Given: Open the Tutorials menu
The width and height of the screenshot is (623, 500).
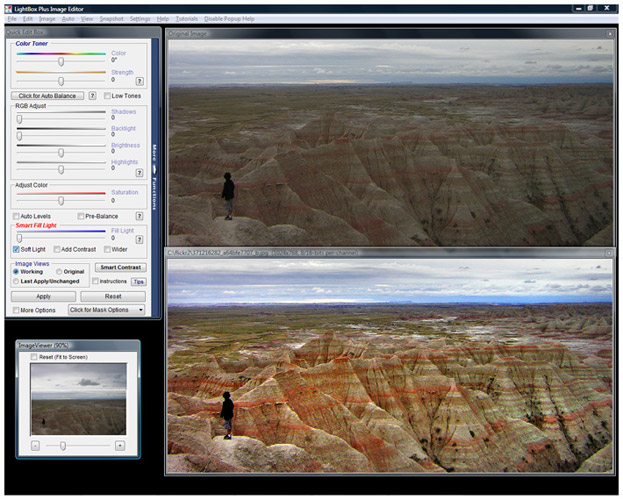Looking at the screenshot, I should [x=189, y=19].
